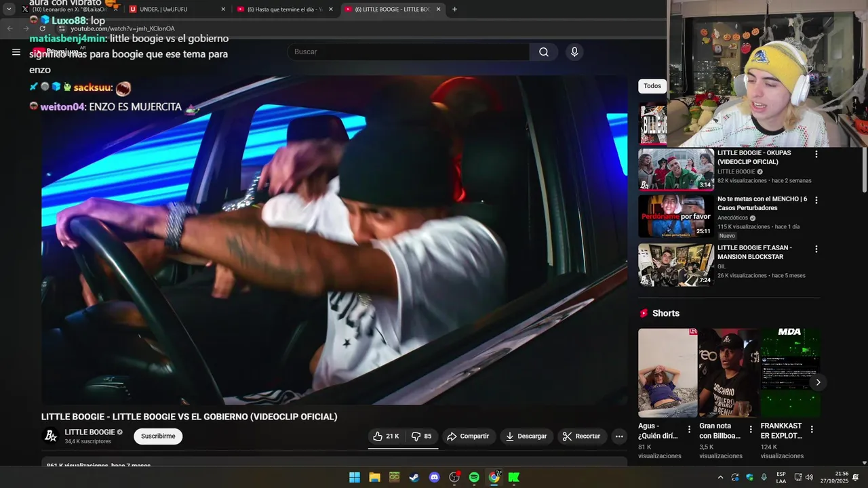
Task: Open options for Gran nota con Billboard short
Action: pos(751,429)
